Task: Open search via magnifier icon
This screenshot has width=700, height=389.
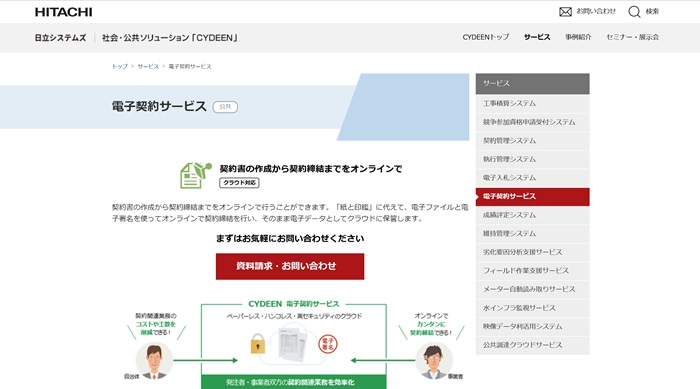Action: (634, 12)
